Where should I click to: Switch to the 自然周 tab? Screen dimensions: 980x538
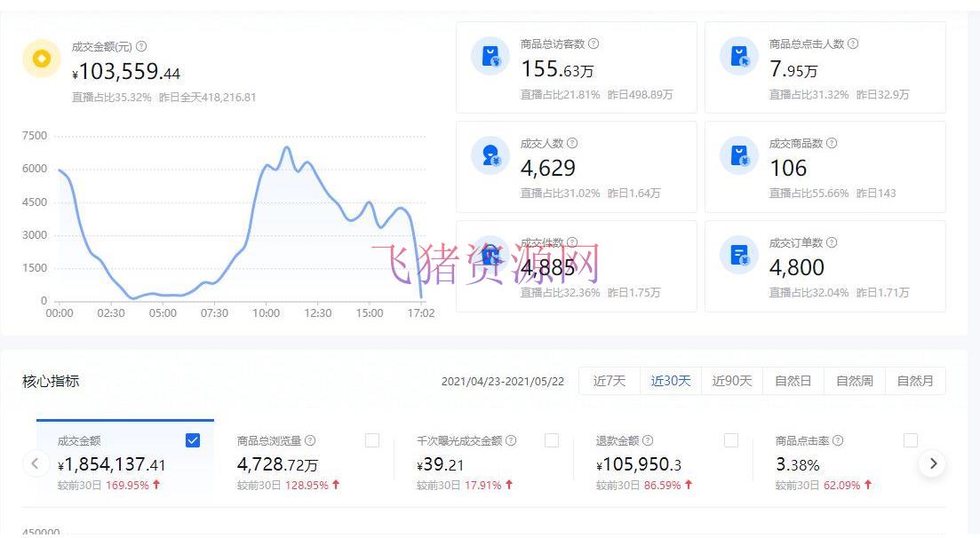854,380
